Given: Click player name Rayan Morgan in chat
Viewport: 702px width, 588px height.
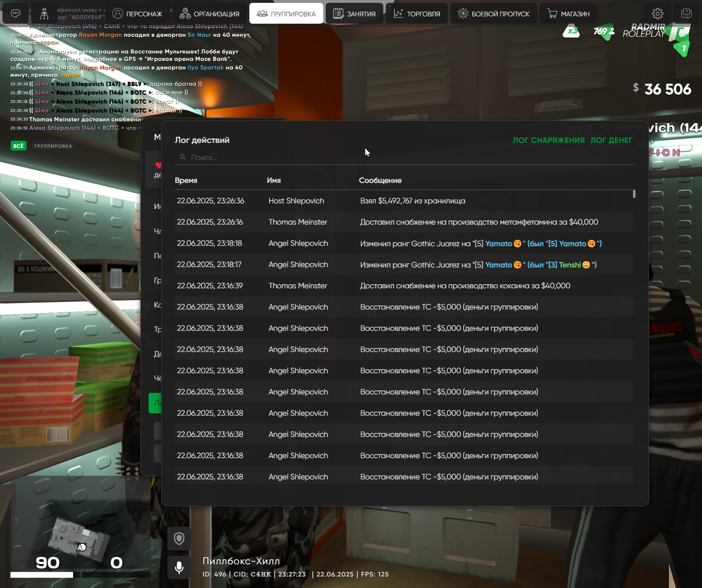Looking at the screenshot, I should click(x=100, y=35).
